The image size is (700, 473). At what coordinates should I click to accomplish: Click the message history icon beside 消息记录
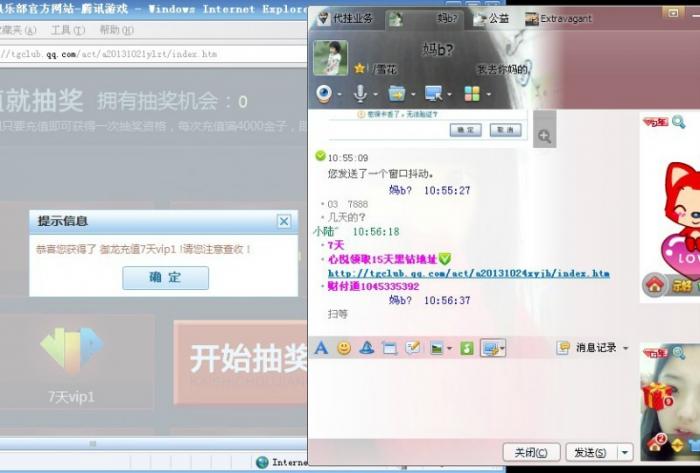point(563,348)
